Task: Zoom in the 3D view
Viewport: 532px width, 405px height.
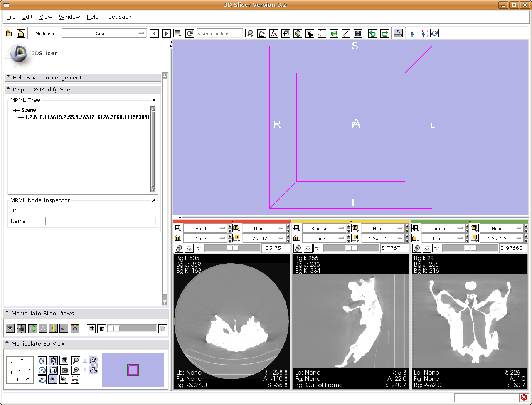Action: [76, 361]
